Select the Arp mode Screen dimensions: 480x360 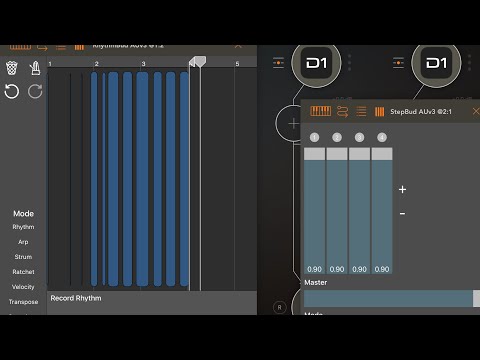[23, 242]
